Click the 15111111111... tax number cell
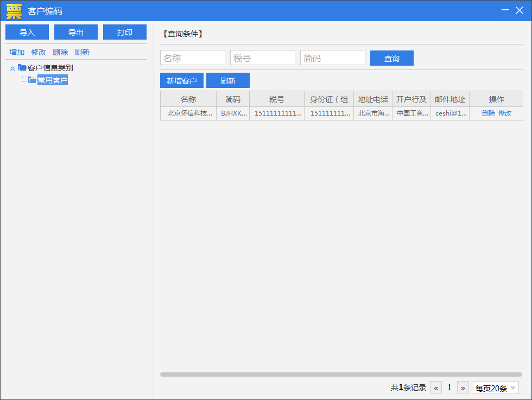This screenshot has width=532, height=400. (x=277, y=113)
